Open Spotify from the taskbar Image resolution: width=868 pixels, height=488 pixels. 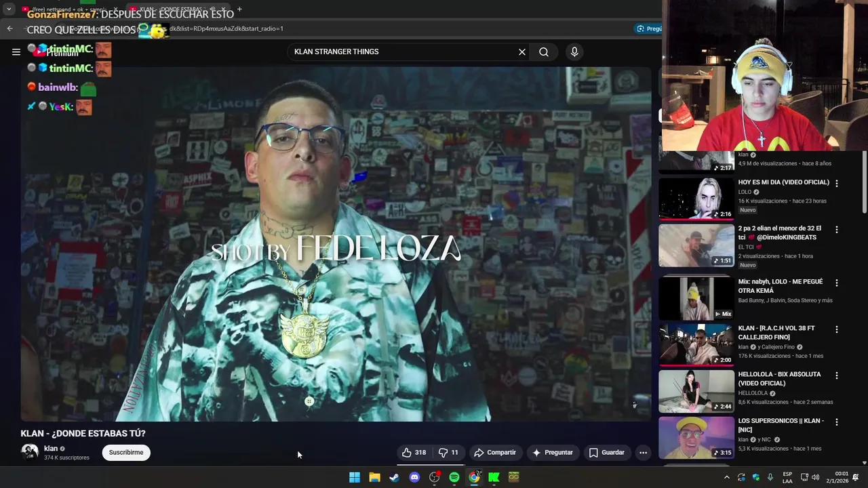coord(454,477)
